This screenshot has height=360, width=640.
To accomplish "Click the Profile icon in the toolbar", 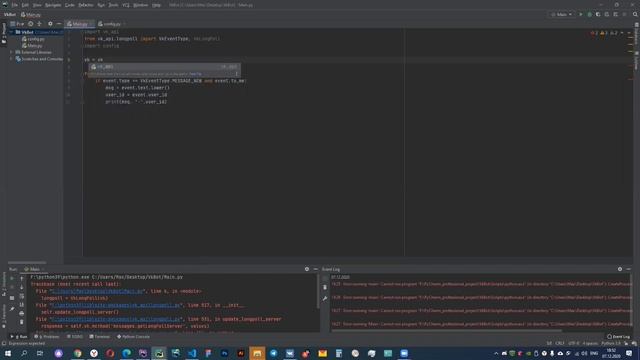I will click(607, 14).
